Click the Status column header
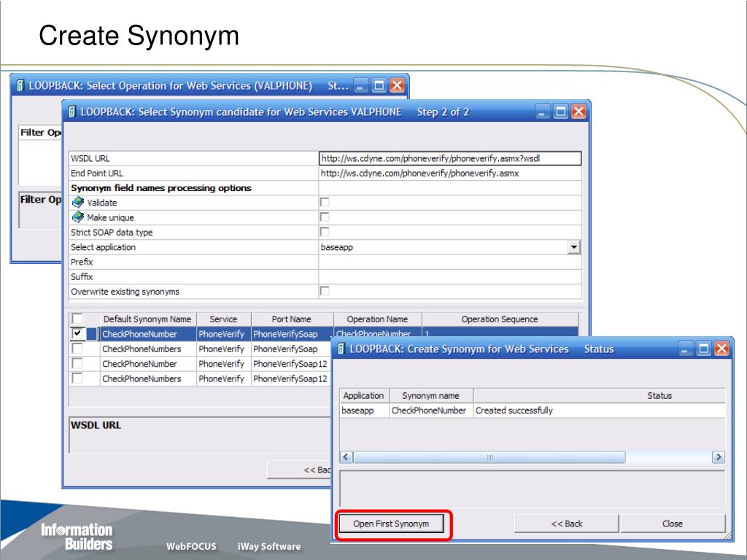Image resolution: width=747 pixels, height=560 pixels. click(x=600, y=396)
